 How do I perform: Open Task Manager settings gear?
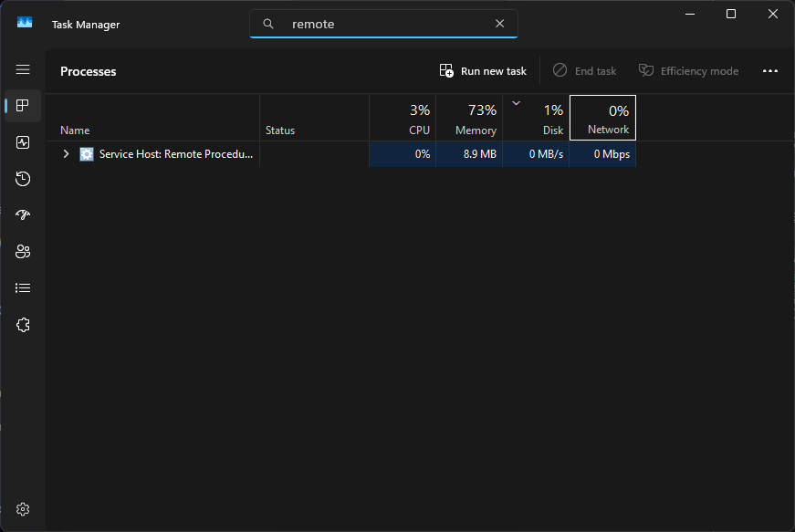coord(23,509)
